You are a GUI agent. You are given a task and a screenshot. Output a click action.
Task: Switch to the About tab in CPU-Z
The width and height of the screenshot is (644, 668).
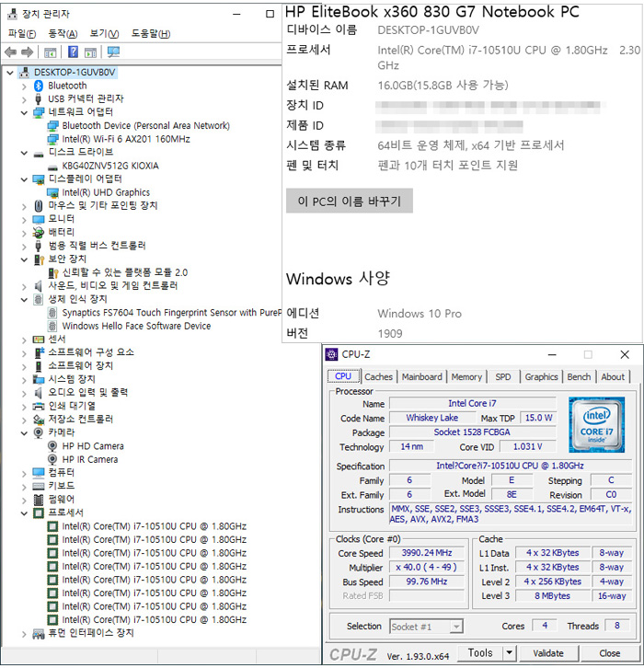tap(613, 377)
